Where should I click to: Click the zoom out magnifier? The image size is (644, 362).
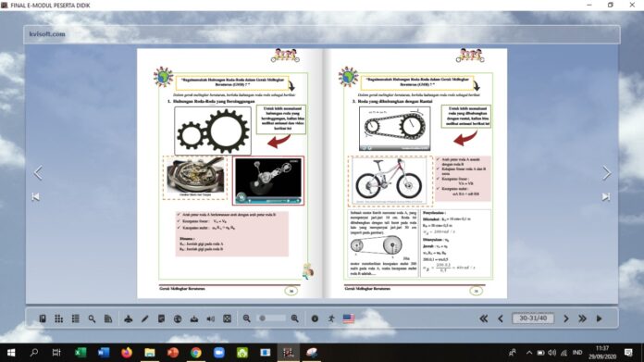click(246, 318)
